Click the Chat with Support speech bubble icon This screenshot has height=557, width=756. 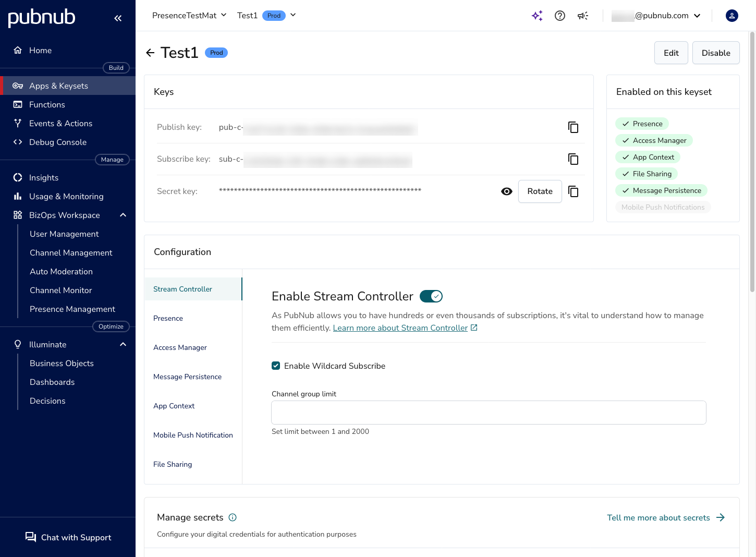click(x=31, y=537)
